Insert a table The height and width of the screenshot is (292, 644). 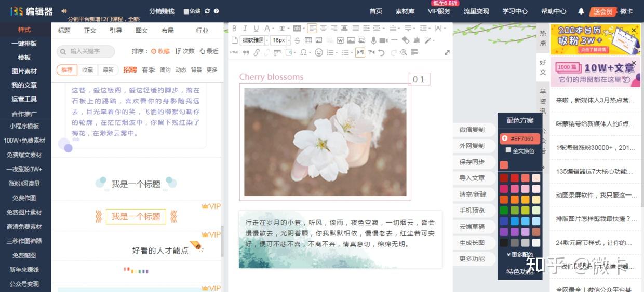click(x=308, y=40)
